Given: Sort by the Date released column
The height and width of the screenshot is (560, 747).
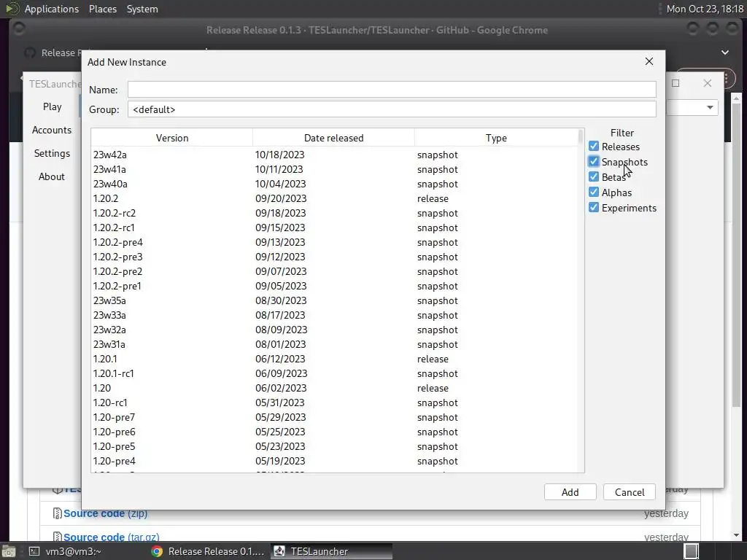Looking at the screenshot, I should tap(333, 138).
